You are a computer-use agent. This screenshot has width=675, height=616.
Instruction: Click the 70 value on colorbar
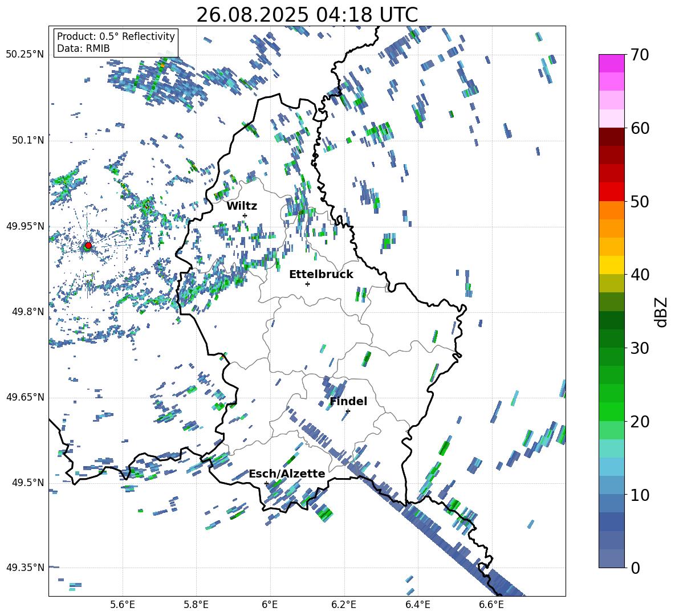pos(640,55)
